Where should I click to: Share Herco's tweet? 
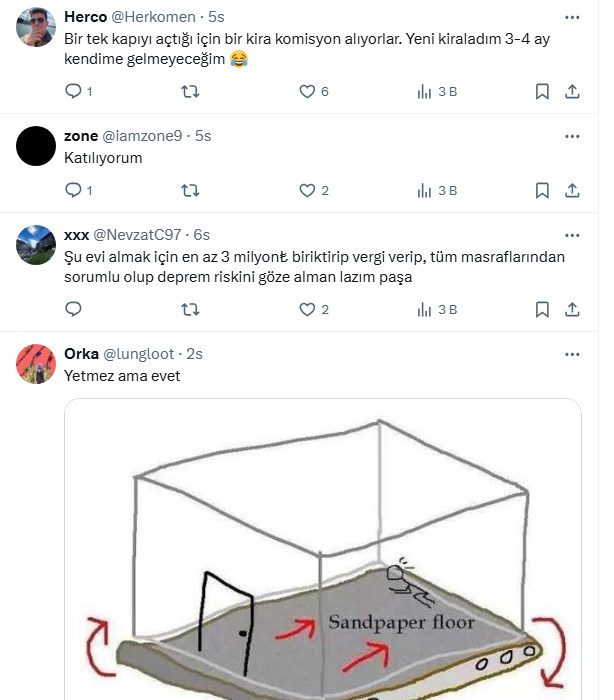pyautogui.click(x=572, y=92)
